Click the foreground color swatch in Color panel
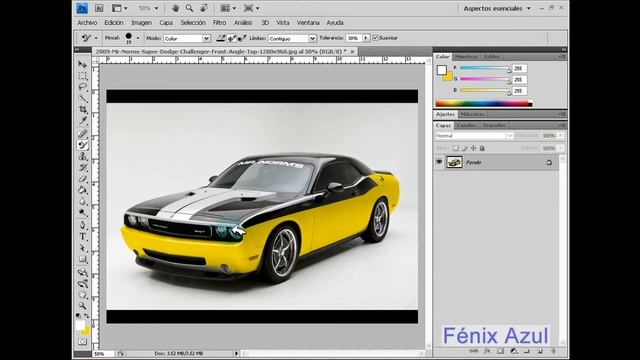Viewport: 640px width, 360px height. click(x=442, y=70)
